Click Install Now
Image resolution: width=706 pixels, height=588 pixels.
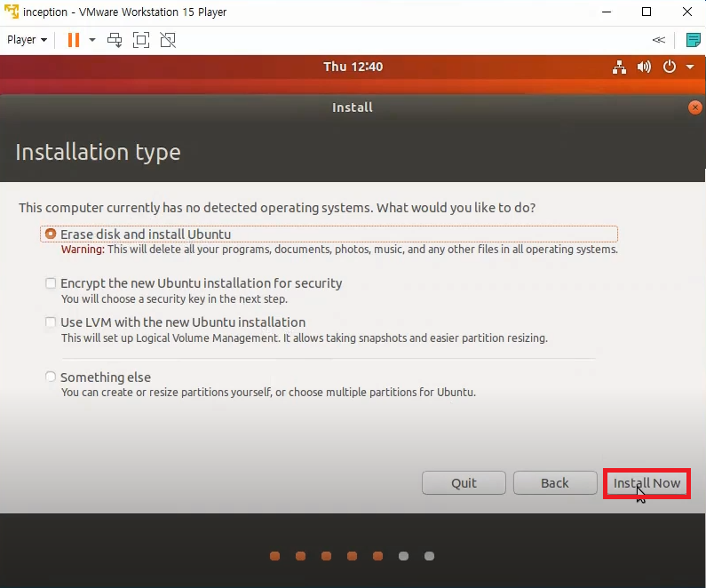(647, 482)
